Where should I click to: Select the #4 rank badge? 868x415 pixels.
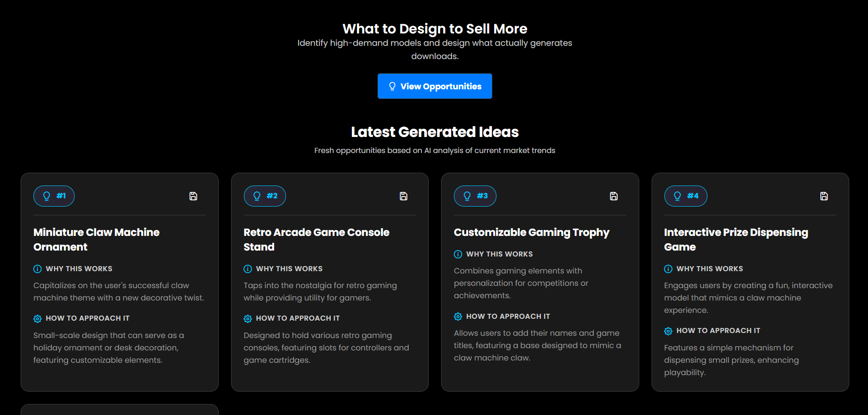pyautogui.click(x=685, y=196)
